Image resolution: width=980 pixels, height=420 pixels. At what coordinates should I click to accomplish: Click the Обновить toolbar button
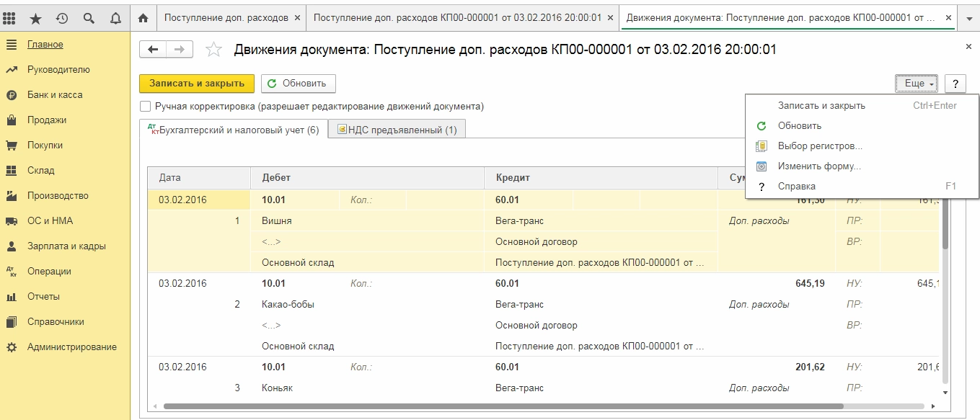298,84
